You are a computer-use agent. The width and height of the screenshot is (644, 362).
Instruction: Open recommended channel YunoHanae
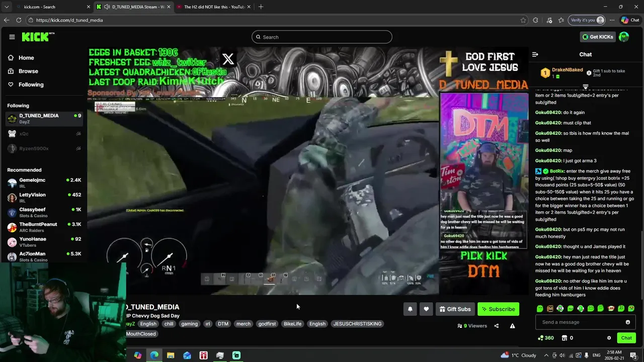[x=44, y=242]
